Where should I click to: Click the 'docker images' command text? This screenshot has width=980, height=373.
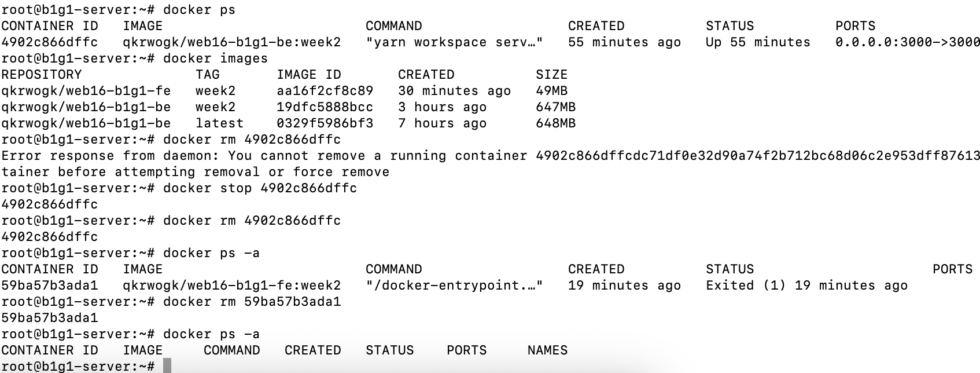[x=216, y=58]
